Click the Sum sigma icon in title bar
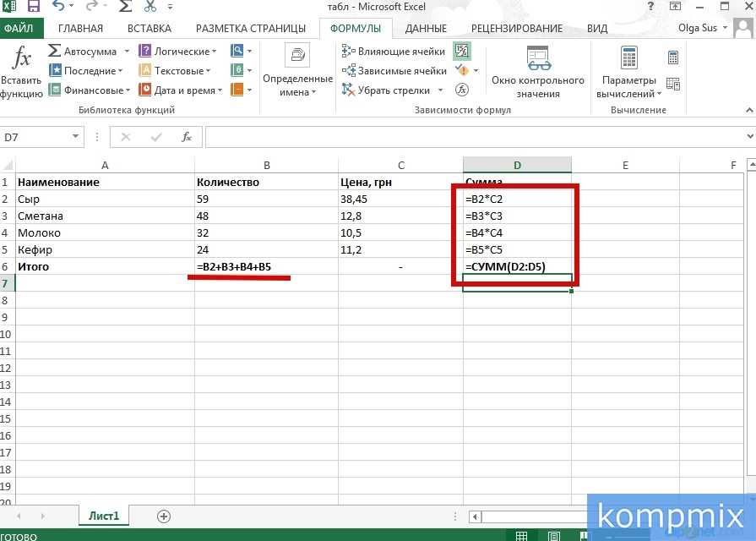The height and width of the screenshot is (541, 756). pyautogui.click(x=125, y=6)
